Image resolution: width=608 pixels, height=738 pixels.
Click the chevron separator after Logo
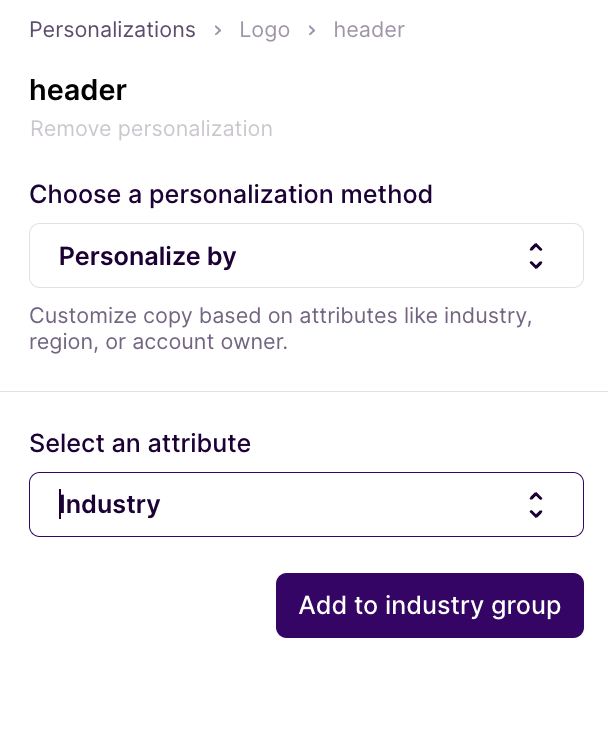click(312, 31)
